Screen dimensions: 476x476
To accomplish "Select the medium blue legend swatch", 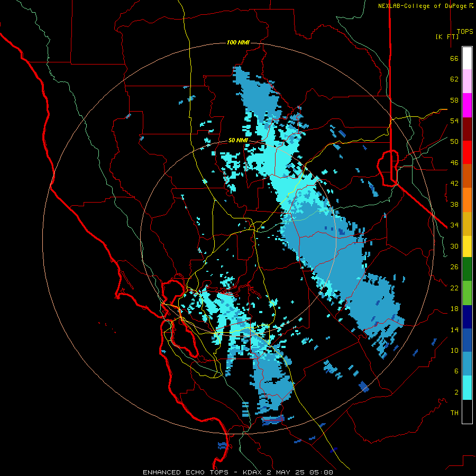I will pyautogui.click(x=467, y=340).
